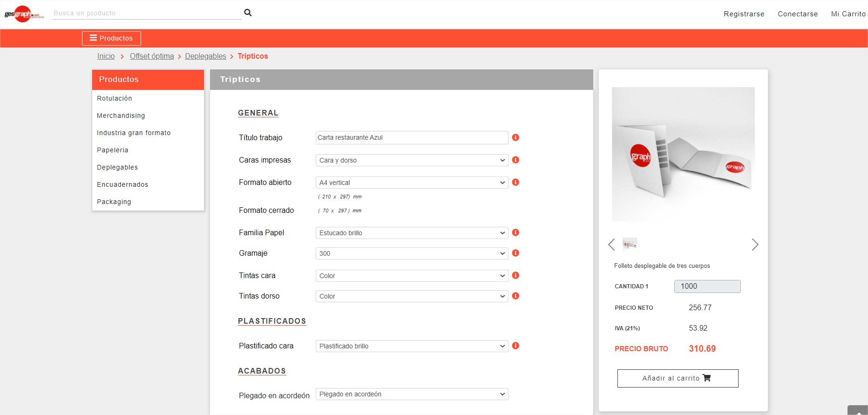Show next product image with right arrow
868x415 pixels.
[755, 245]
